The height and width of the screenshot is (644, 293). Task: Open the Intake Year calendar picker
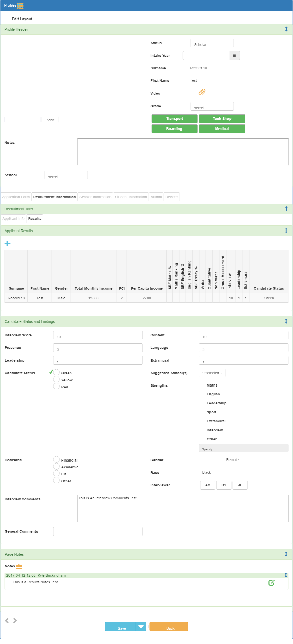click(x=234, y=56)
